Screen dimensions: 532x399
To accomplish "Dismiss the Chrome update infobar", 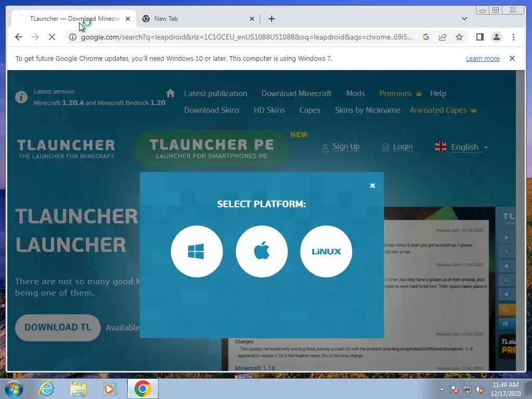I will [x=512, y=58].
